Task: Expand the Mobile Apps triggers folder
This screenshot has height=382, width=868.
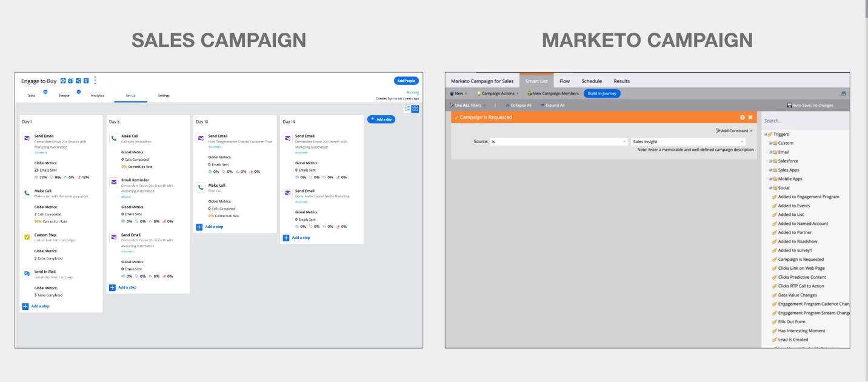Action: click(770, 179)
